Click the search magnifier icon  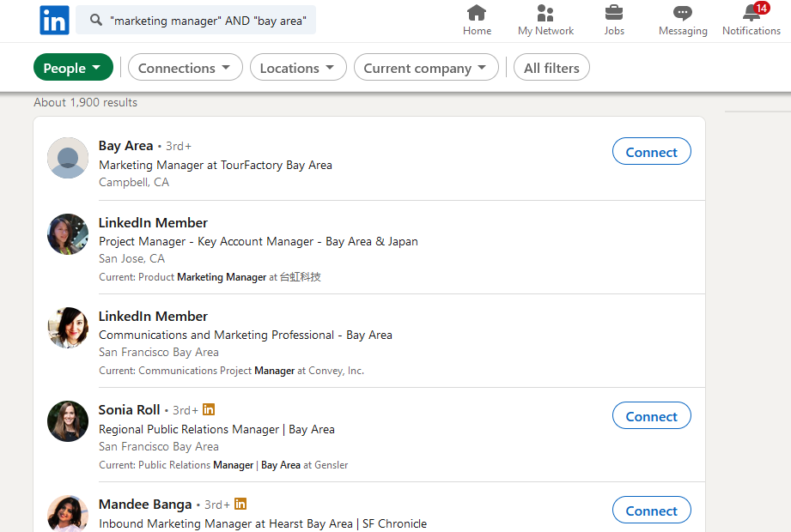tap(96, 20)
